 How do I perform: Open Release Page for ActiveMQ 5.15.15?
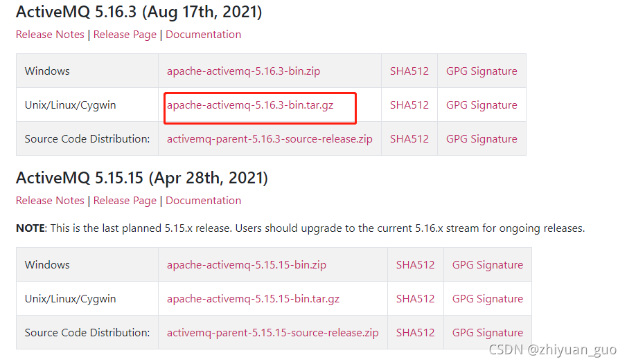click(125, 201)
